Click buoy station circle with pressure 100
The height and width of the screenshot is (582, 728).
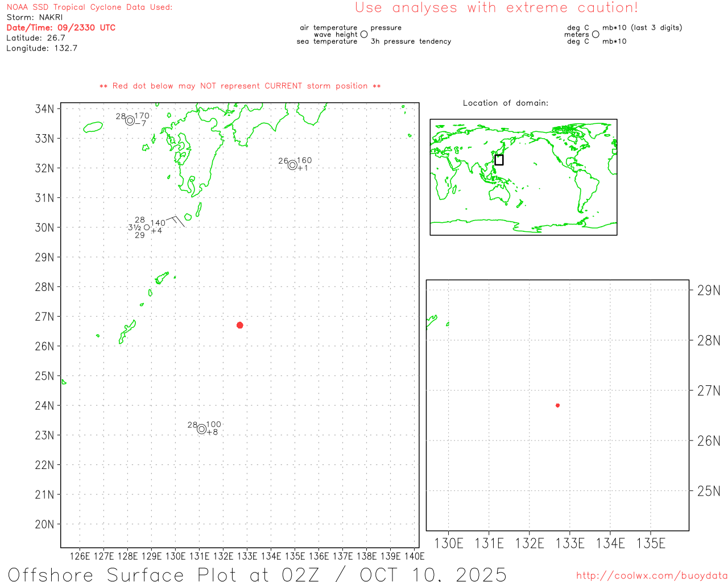[x=201, y=429]
